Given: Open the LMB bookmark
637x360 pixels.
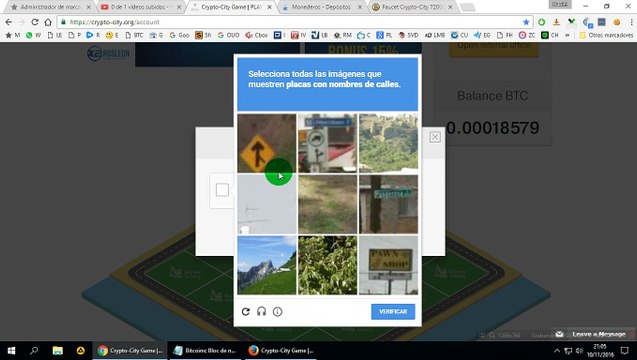Looking at the screenshot, I should [x=435, y=35].
